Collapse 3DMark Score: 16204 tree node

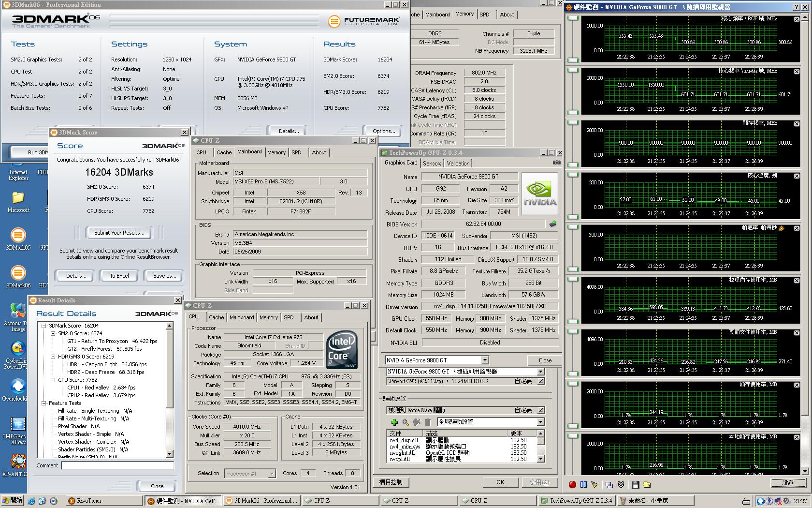click(44, 326)
